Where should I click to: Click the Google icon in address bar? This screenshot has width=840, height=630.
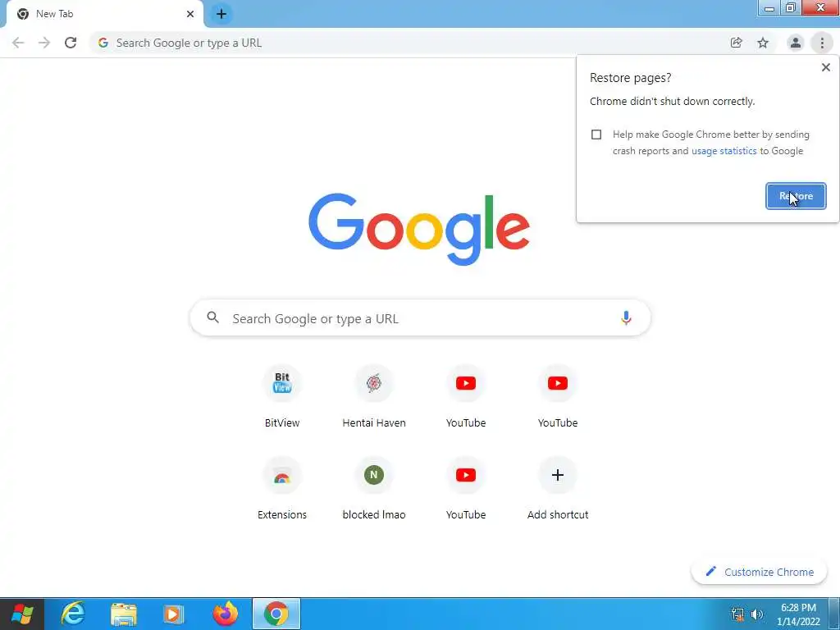pos(103,43)
